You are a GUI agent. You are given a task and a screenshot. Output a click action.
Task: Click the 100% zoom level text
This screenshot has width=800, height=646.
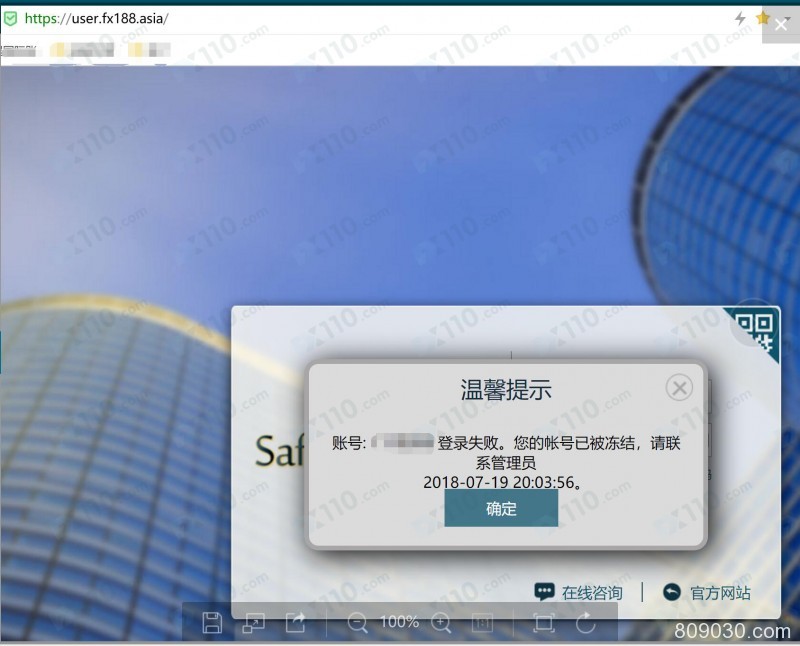point(399,622)
